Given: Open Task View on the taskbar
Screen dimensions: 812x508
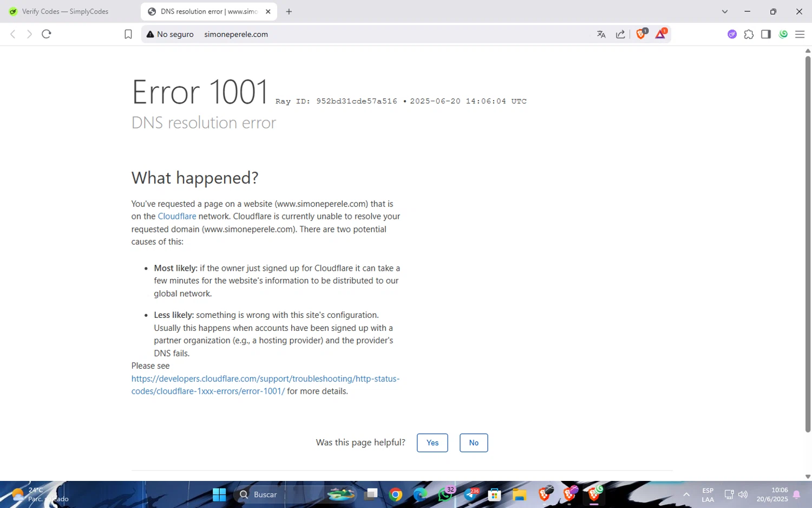Looking at the screenshot, I should 371,494.
